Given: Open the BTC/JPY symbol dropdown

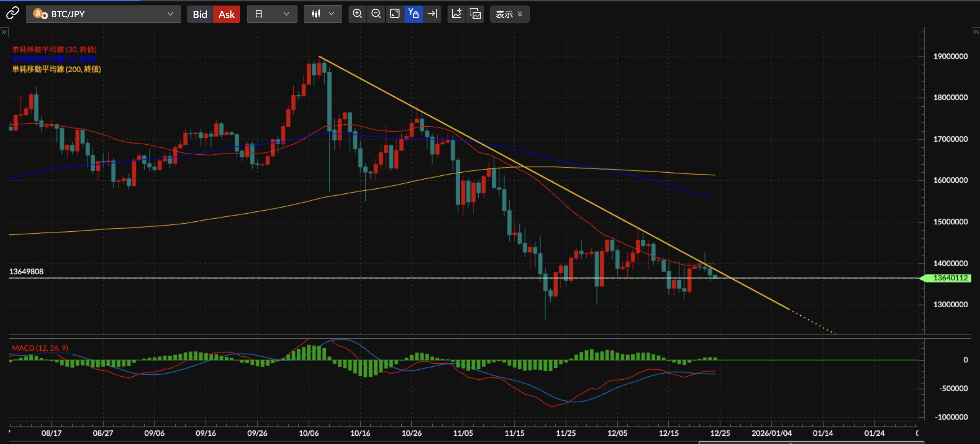Looking at the screenshot, I should (x=103, y=14).
